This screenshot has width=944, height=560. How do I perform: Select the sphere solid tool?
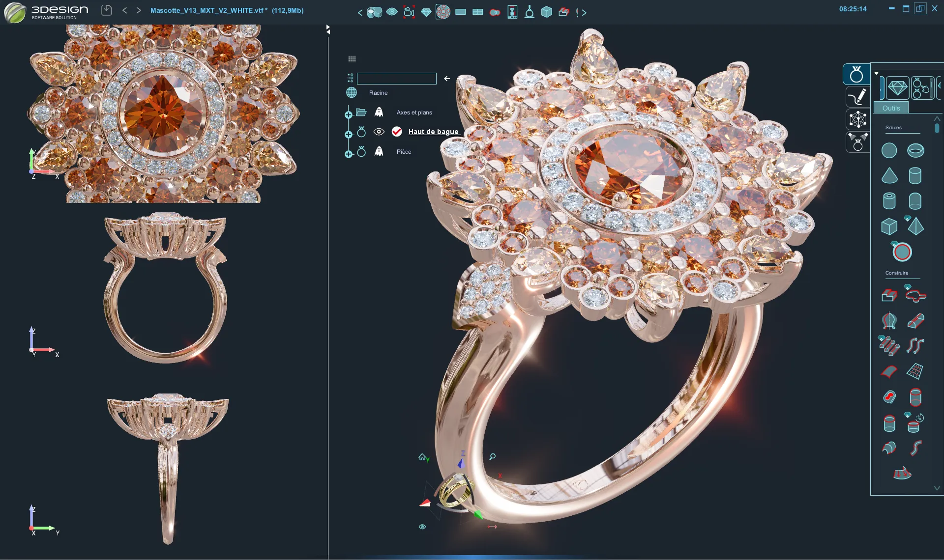pyautogui.click(x=889, y=150)
